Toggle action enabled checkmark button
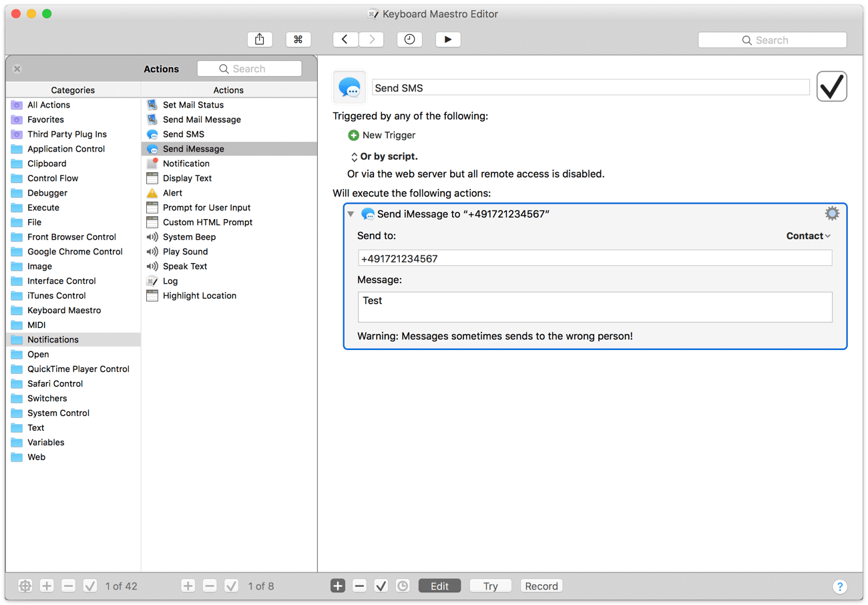Image resolution: width=868 pixels, height=605 pixels. click(381, 586)
